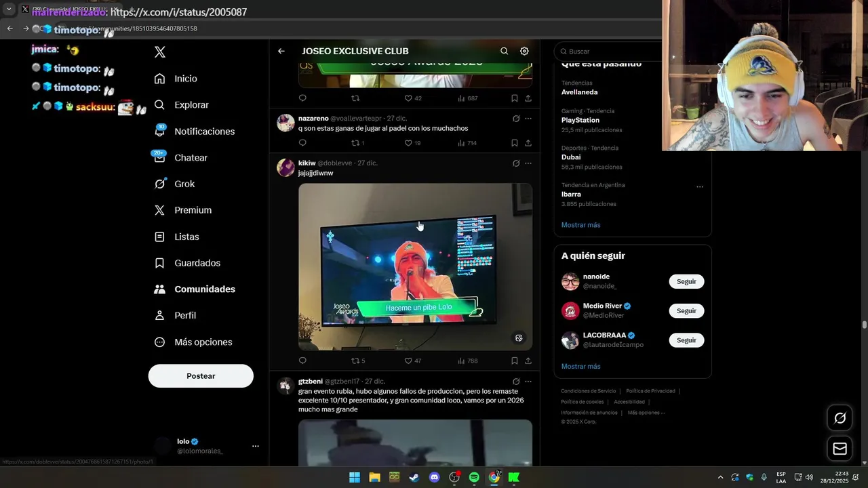The height and width of the screenshot is (488, 868).
Task: Share kikiw's post
Action: tap(528, 361)
